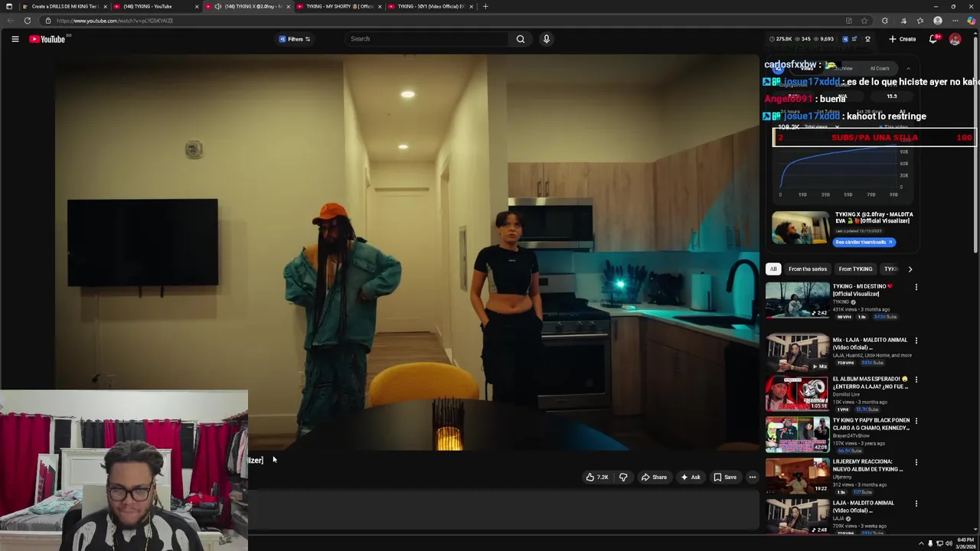Click See similar thumbnails button
The width and height of the screenshot is (980, 551).
click(864, 243)
